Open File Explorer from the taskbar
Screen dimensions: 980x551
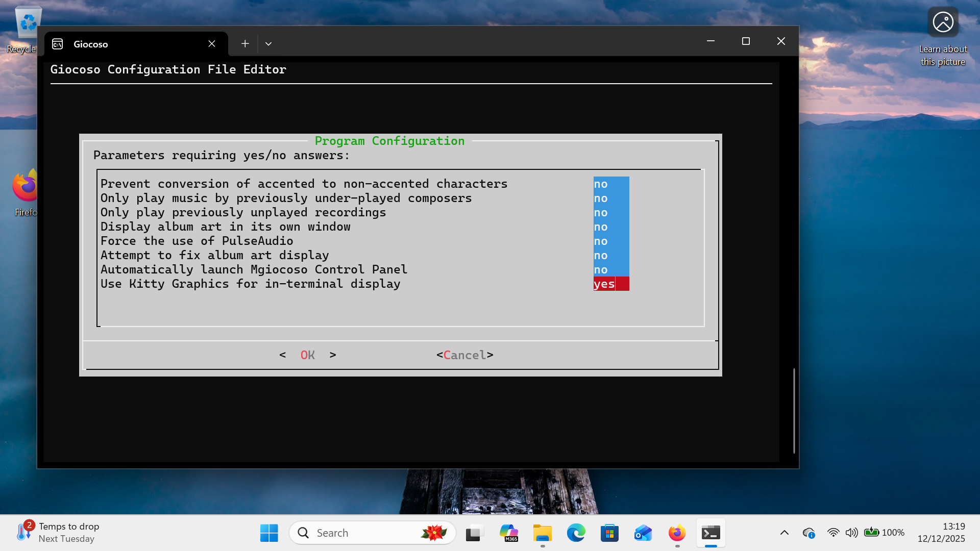click(542, 532)
